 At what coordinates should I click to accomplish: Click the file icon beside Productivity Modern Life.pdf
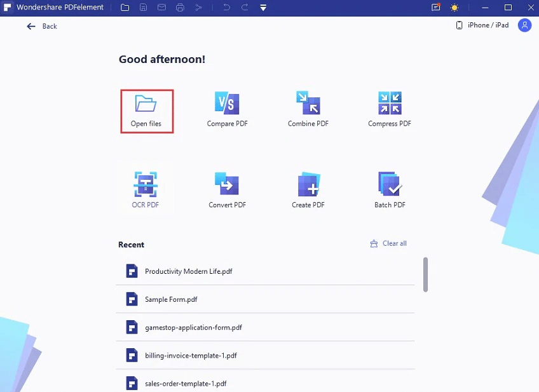pos(132,271)
